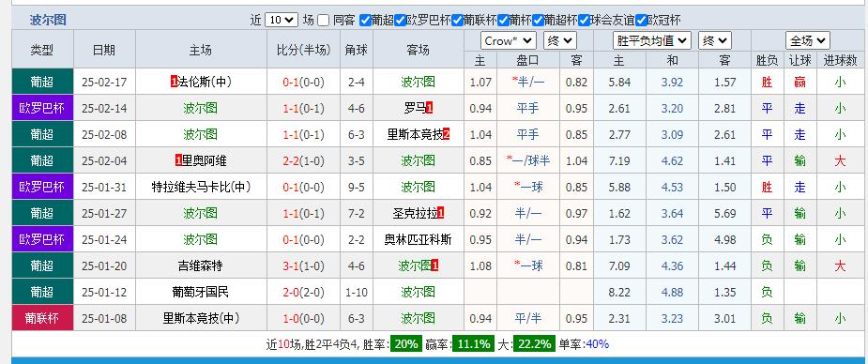This screenshot has width=868, height=364.
Task: Open the 圣克拉拉 team link
Action: 415,214
